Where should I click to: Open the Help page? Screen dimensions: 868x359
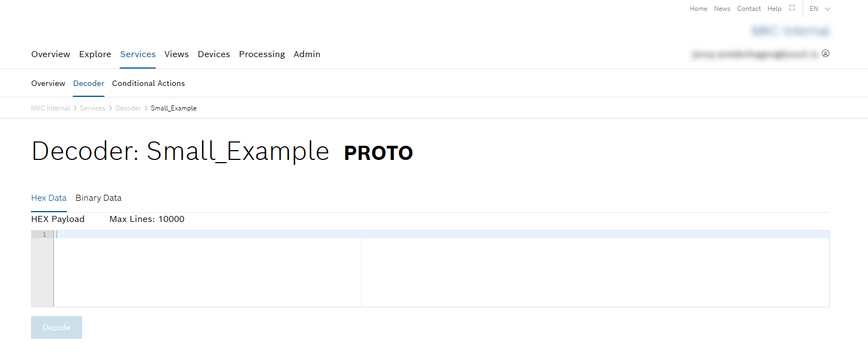point(774,9)
